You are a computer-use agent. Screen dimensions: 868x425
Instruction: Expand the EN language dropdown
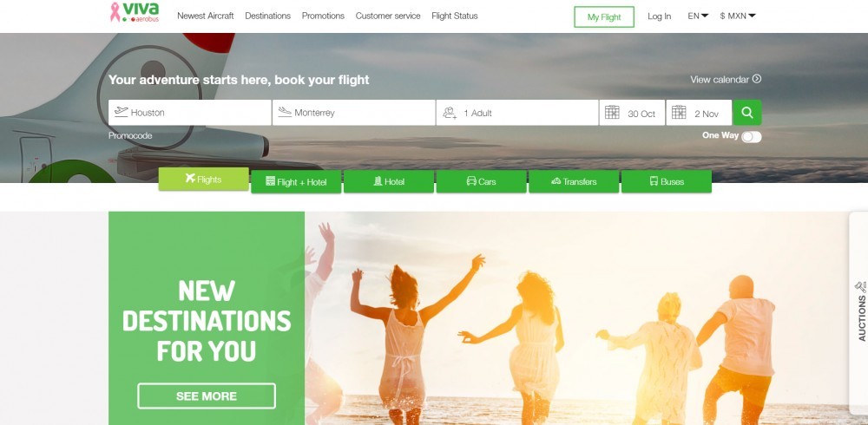click(698, 16)
